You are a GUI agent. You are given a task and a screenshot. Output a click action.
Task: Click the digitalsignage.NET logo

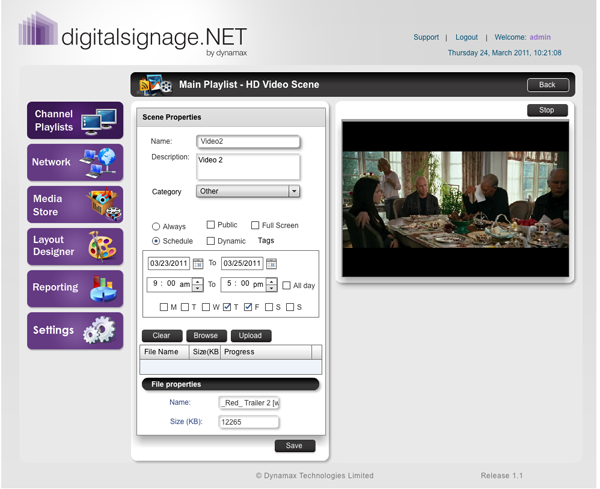[133, 34]
